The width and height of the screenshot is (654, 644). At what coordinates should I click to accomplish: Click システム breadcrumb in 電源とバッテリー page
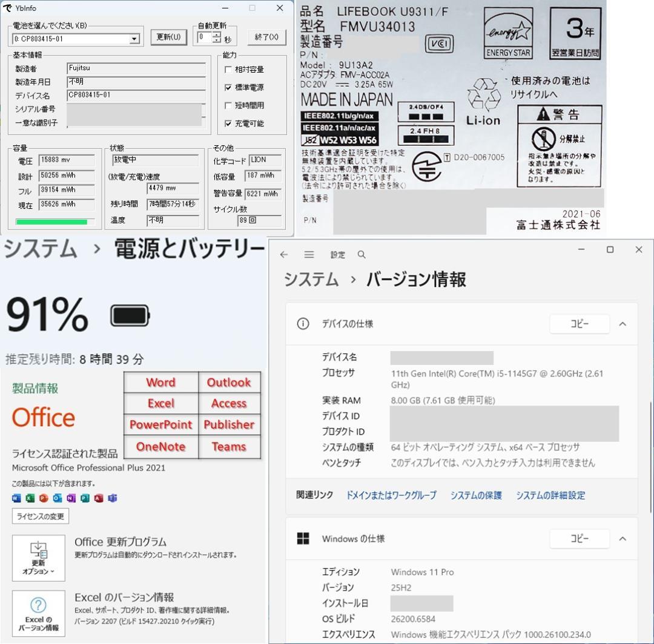click(x=41, y=249)
